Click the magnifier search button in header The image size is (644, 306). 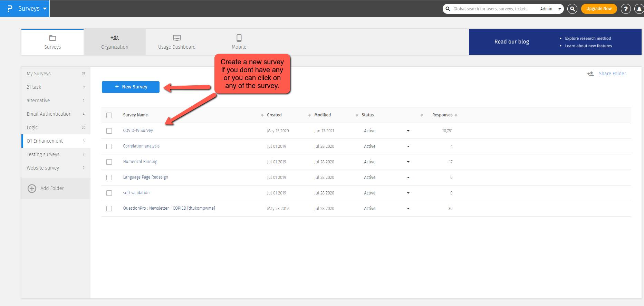coord(572,9)
